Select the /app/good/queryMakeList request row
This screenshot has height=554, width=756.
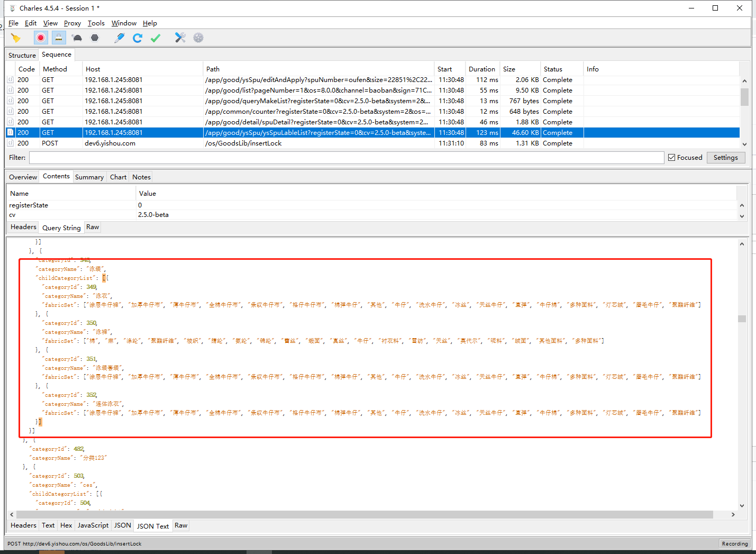point(372,101)
